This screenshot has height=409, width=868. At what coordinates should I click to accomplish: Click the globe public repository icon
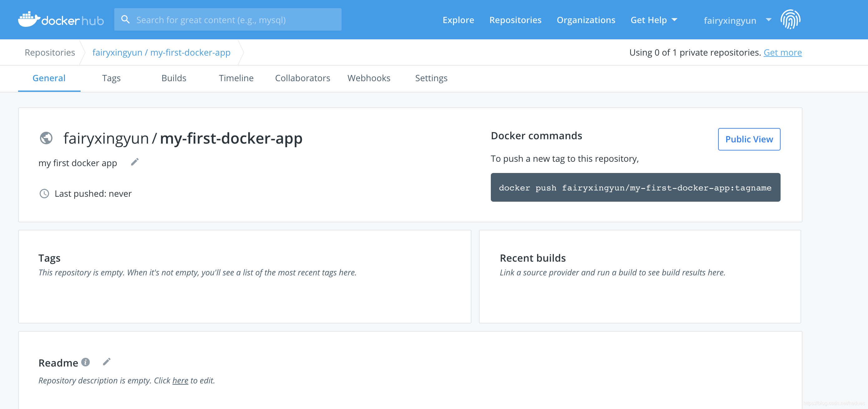(46, 138)
